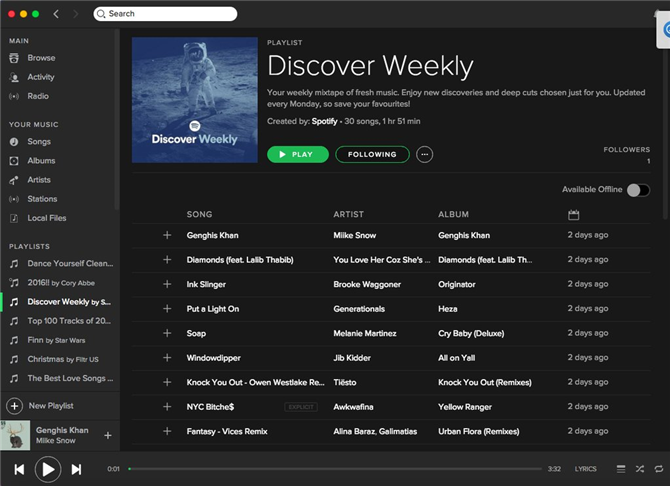
Task: Open Artists under Your Music
Action: 39,180
